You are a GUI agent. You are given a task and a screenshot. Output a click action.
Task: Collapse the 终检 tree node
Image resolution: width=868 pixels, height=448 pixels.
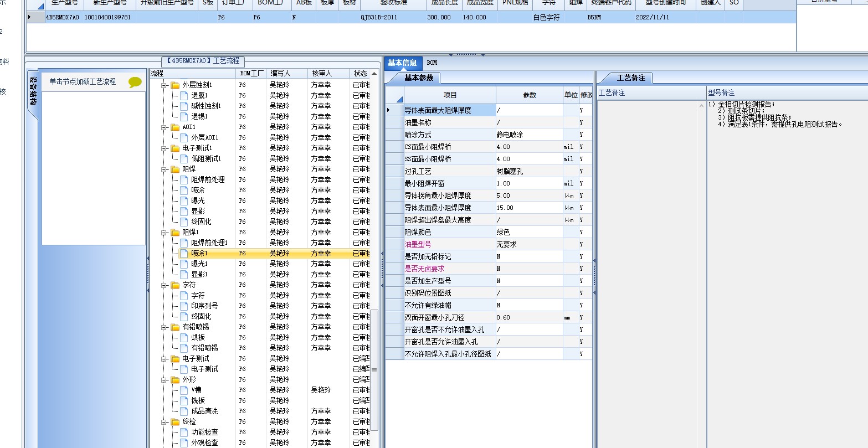pyautogui.click(x=164, y=422)
